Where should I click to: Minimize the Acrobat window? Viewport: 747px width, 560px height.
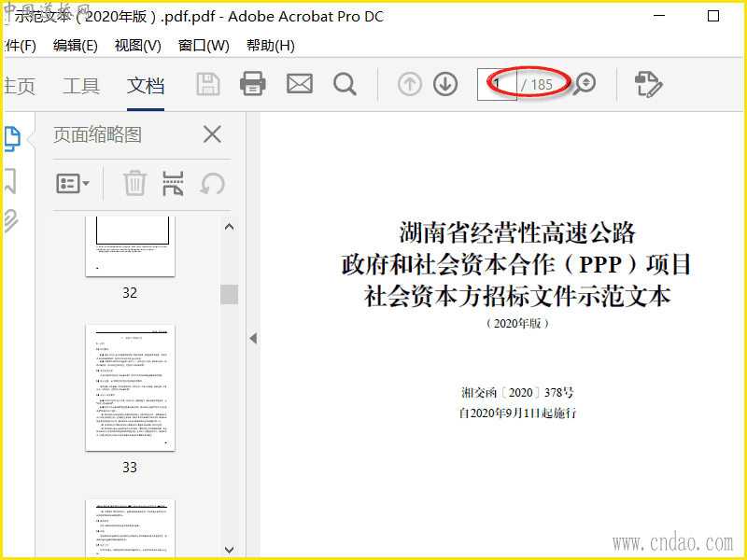click(x=659, y=16)
